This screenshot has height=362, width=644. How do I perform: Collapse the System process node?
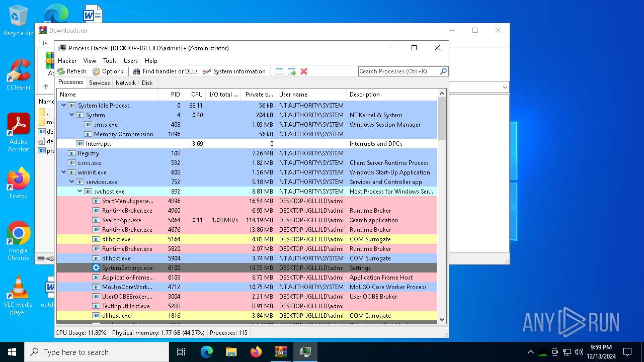point(71,115)
